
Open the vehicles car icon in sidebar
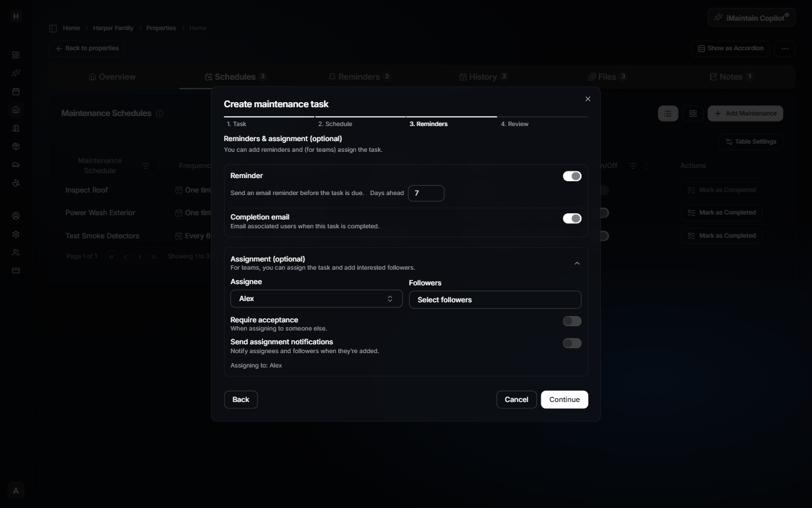[16, 164]
